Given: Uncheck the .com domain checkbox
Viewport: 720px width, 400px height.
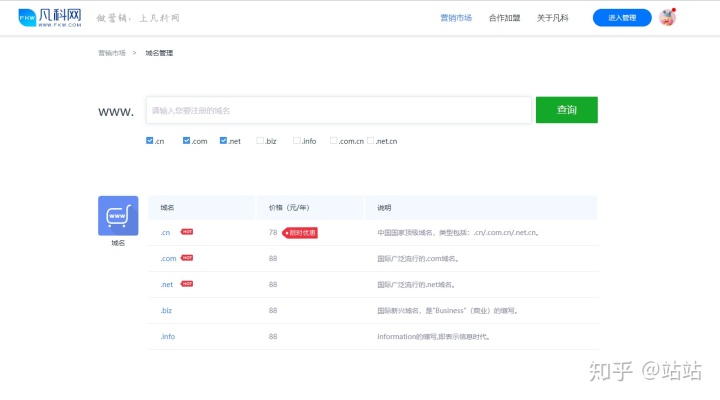Looking at the screenshot, I should tap(187, 141).
